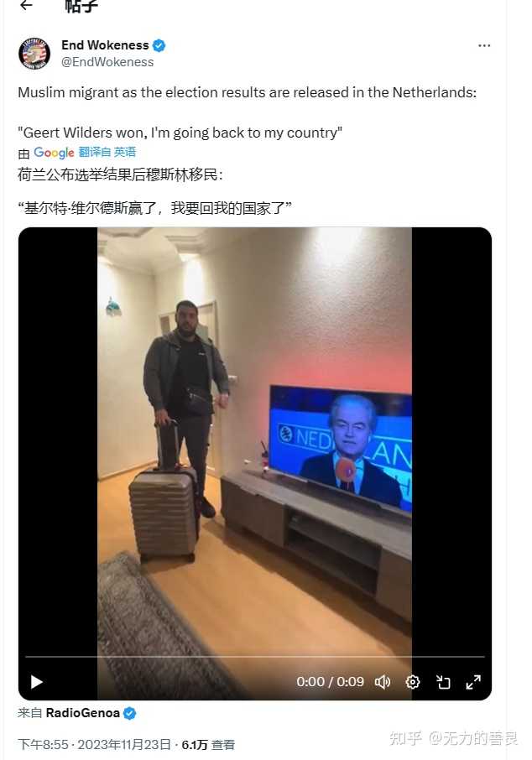
Task: Expand the video to fullscreen
Action: click(x=473, y=682)
